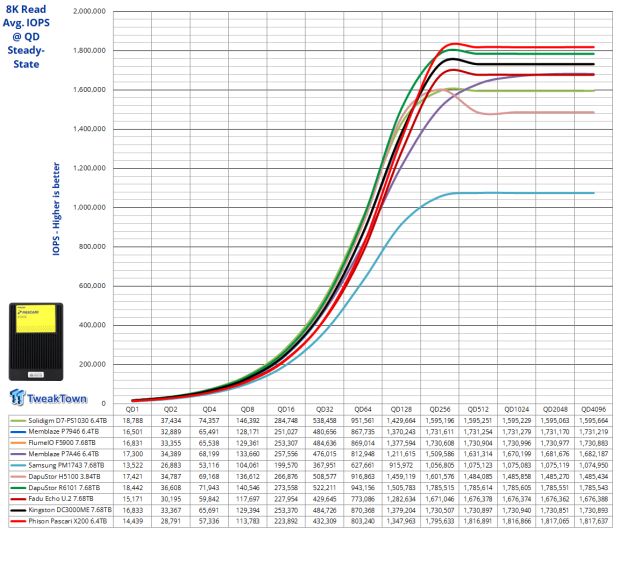Viewport: 620px width, 568px height.
Task: Select the 'Kingston DC3000ME 7.68TB' legend label
Action: 70,510
